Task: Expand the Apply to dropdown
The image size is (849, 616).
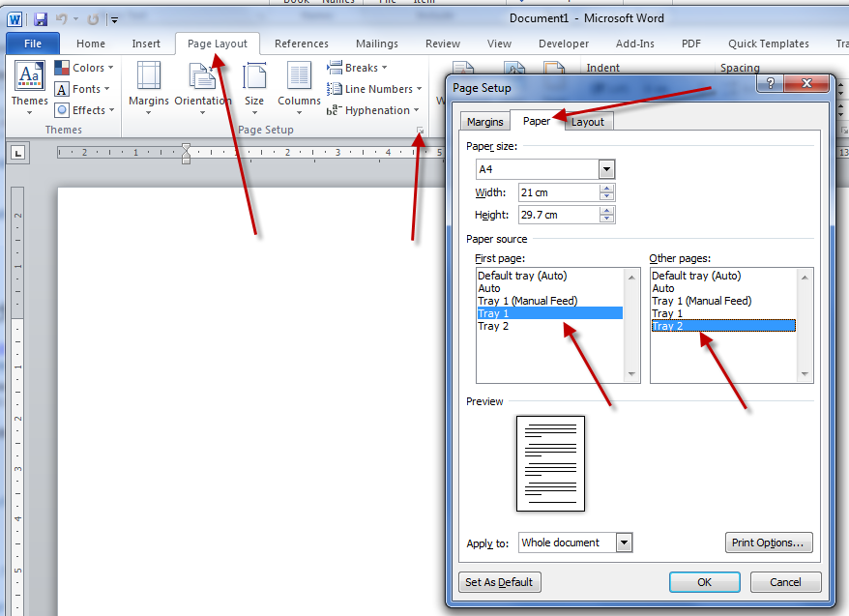Action: coord(624,543)
